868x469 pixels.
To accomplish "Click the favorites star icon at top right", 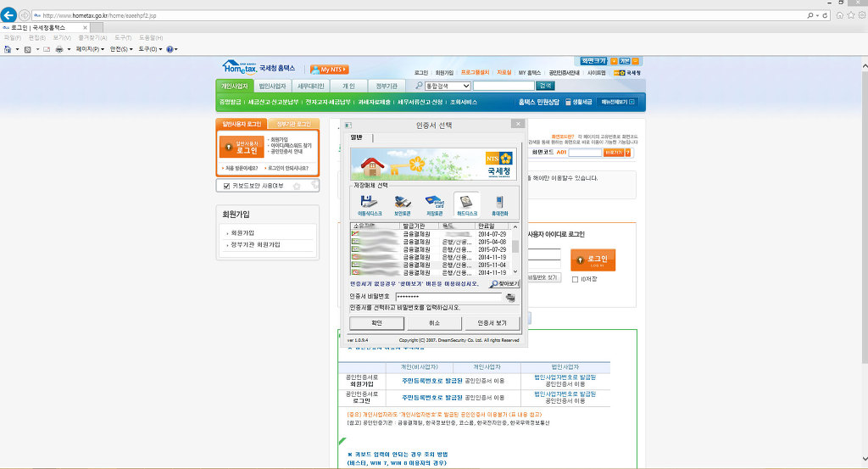I will click(x=851, y=15).
